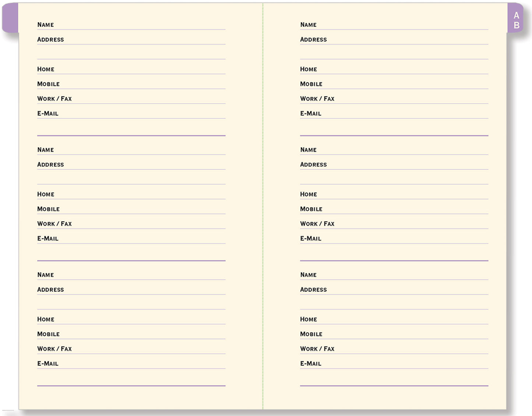Click the Mobile line of the top left entry
532x416 pixels.
131,86
